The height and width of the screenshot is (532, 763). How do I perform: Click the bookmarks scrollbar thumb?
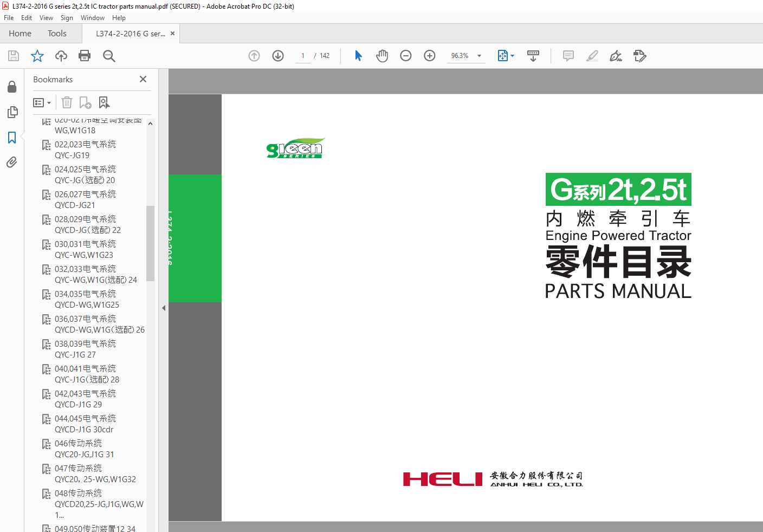(x=150, y=243)
